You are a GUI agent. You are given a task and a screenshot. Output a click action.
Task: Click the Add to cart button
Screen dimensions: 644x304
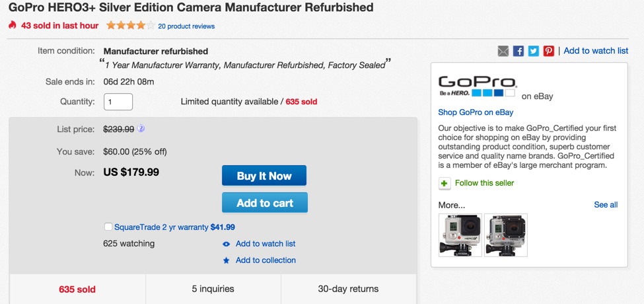[x=265, y=203]
